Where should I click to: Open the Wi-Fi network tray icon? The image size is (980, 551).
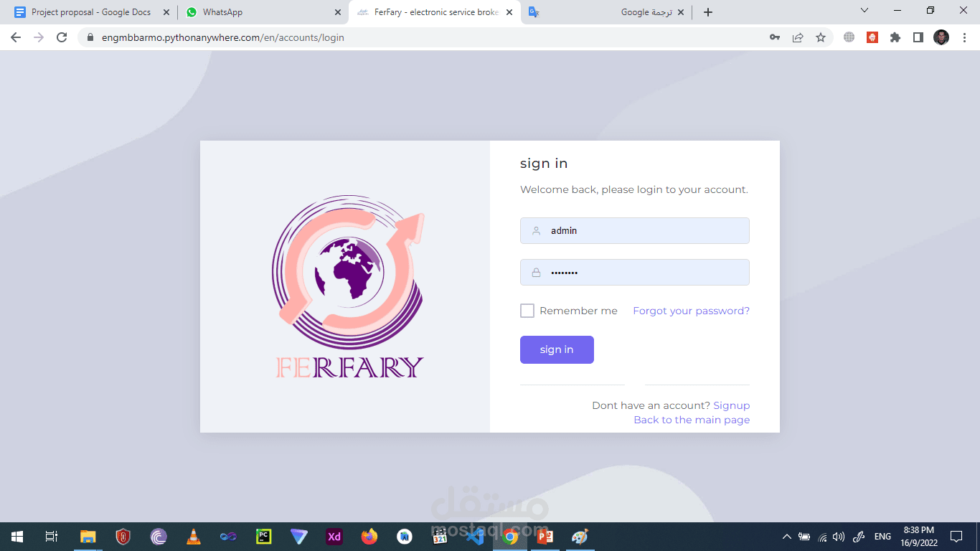point(822,536)
